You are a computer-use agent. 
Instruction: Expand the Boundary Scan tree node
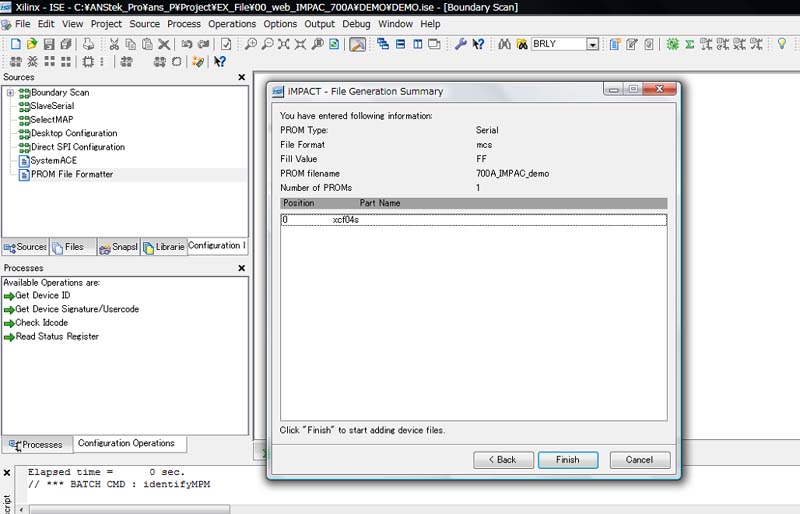click(x=10, y=92)
